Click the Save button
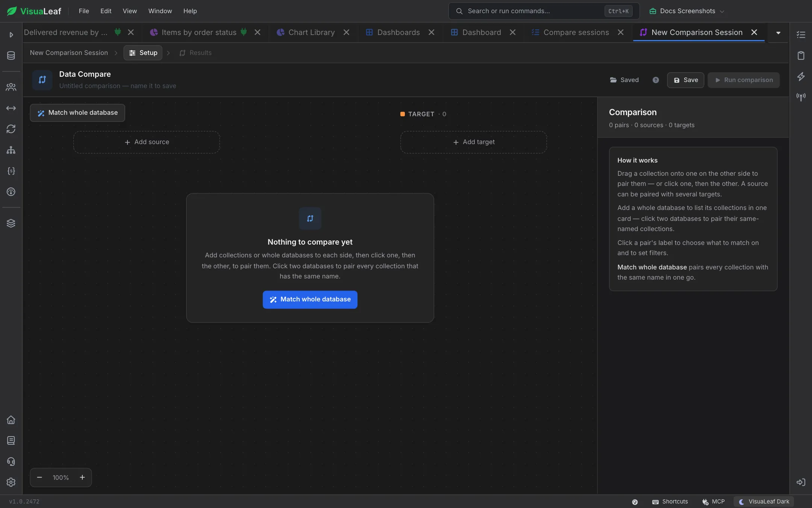 [x=685, y=80]
